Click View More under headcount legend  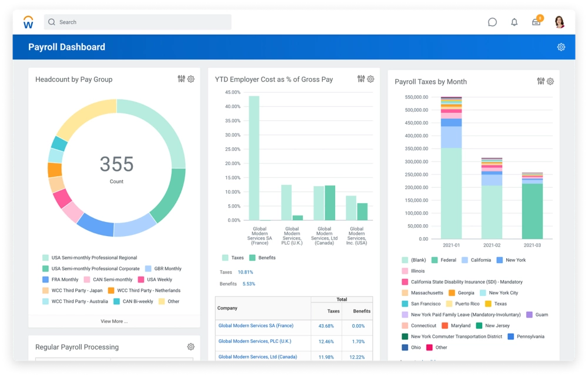click(x=114, y=321)
